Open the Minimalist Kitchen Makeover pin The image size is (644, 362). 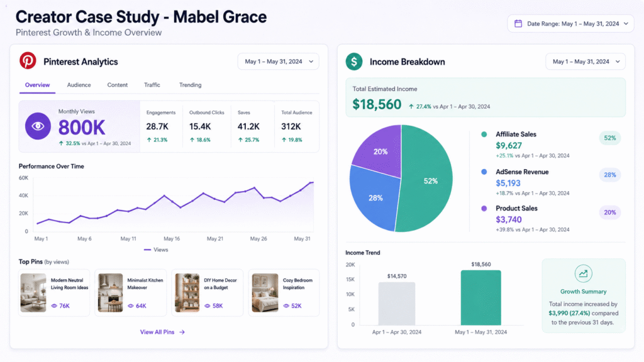click(131, 293)
